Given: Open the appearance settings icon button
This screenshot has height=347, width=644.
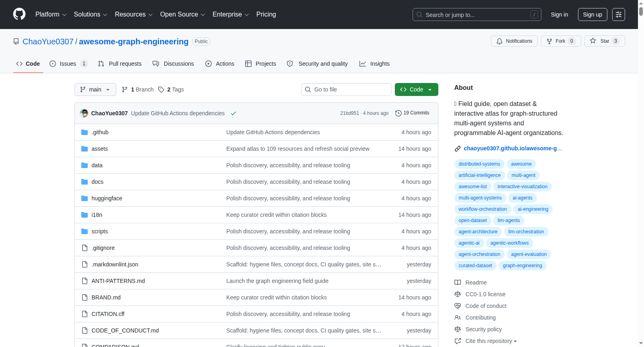Looking at the screenshot, I should click(x=619, y=15).
